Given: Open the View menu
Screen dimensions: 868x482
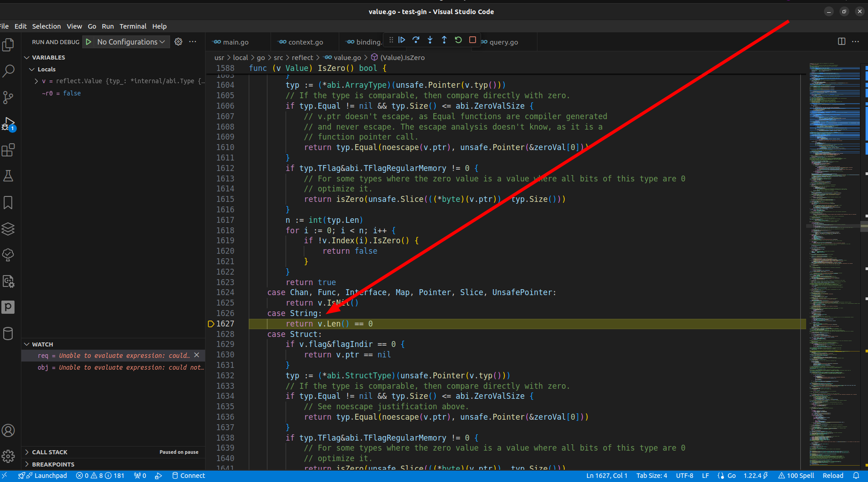Looking at the screenshot, I should (x=74, y=26).
